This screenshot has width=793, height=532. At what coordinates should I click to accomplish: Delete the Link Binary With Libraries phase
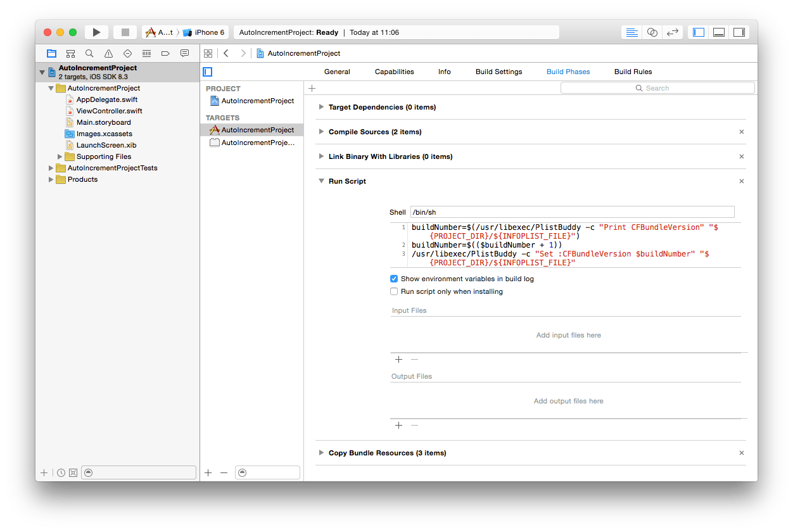click(742, 156)
